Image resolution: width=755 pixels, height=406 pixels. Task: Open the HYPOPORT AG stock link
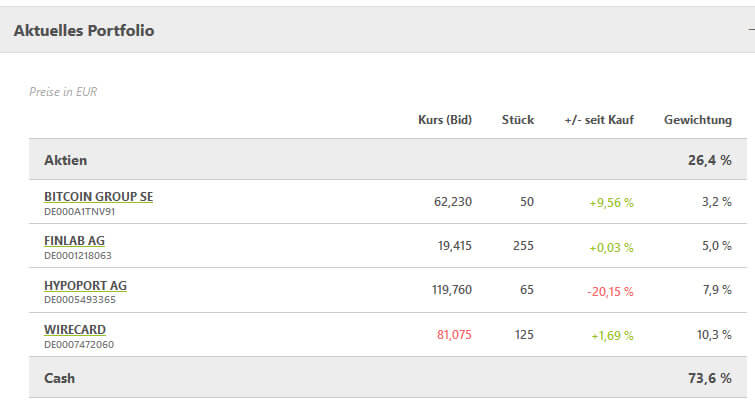(x=85, y=285)
